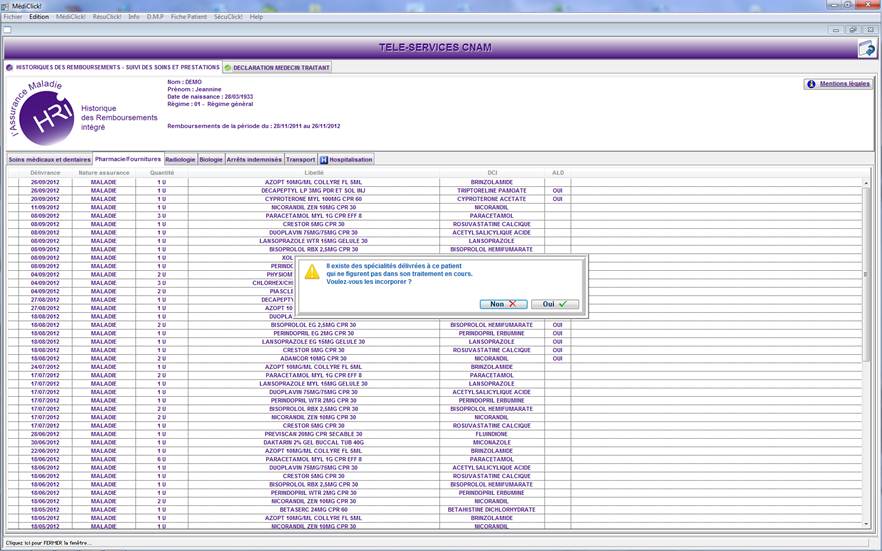Click the 11/09/2012 delivery date
The height and width of the screenshot is (551, 882).
point(45,207)
